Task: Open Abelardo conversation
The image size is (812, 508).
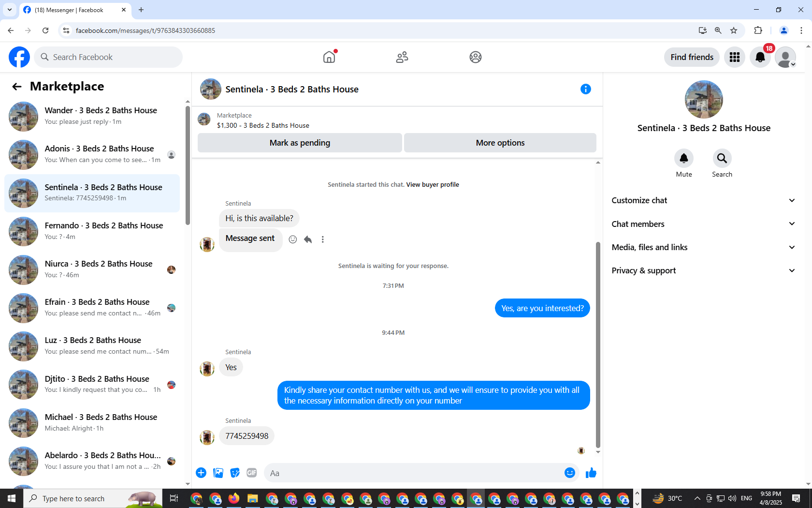Action: tap(92, 461)
